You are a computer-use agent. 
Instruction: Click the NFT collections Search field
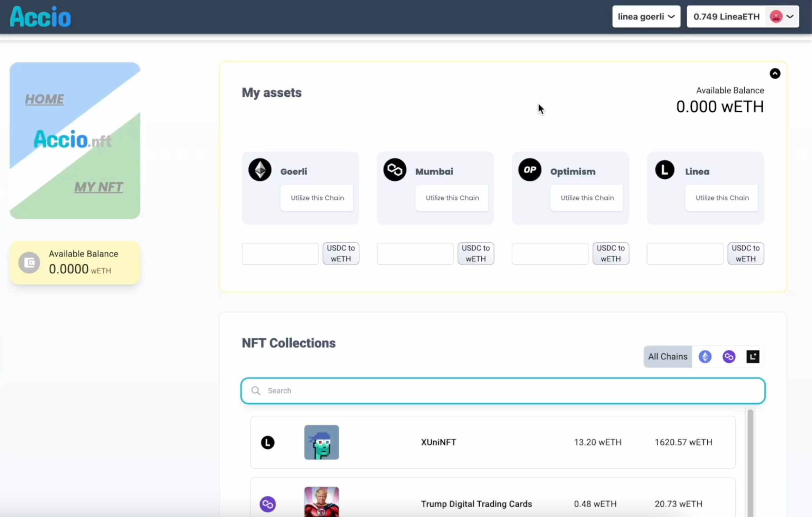pyautogui.click(x=503, y=391)
